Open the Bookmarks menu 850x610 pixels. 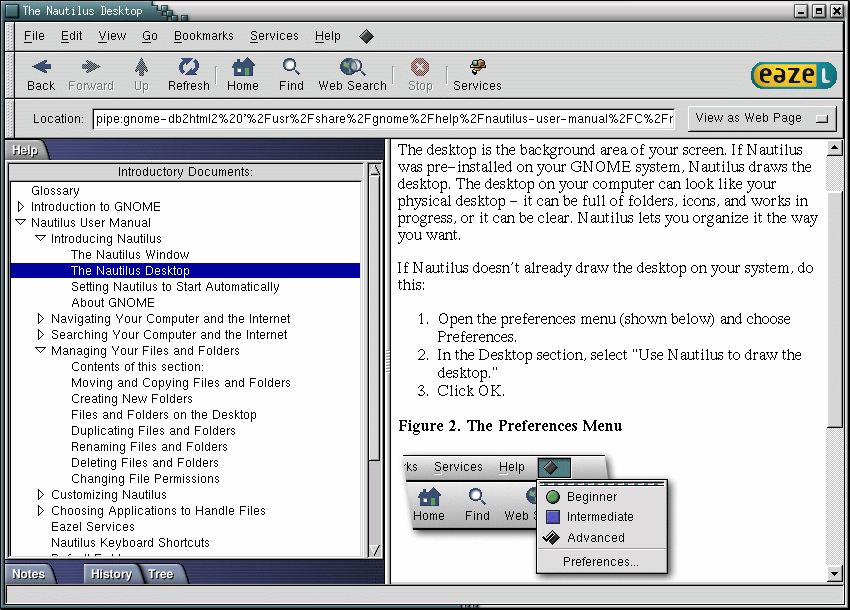pos(203,36)
